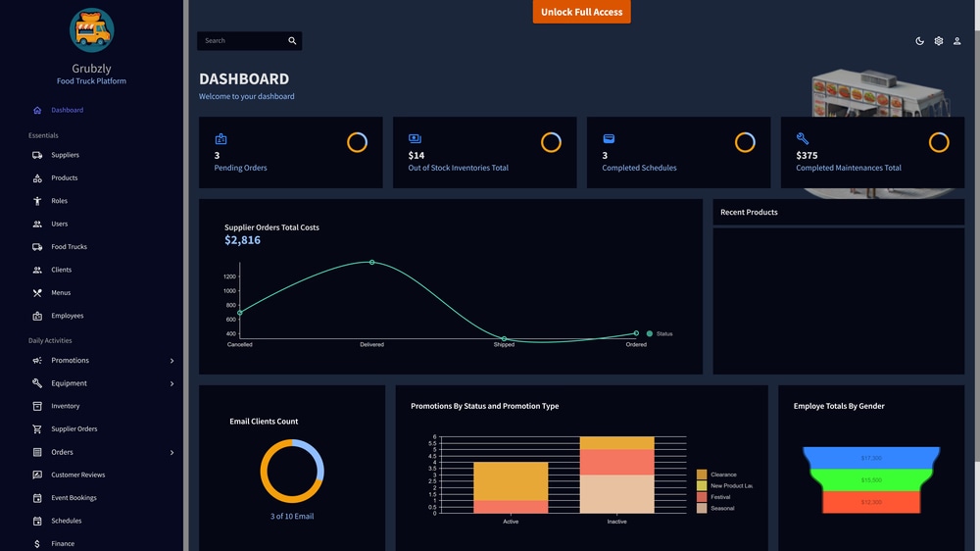Click Completed Maintenances wrench icon

coord(803,138)
